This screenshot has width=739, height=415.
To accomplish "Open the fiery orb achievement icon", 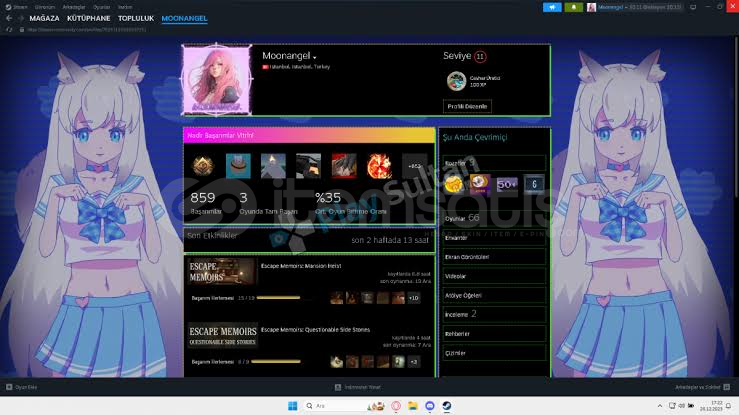I will pos(379,166).
